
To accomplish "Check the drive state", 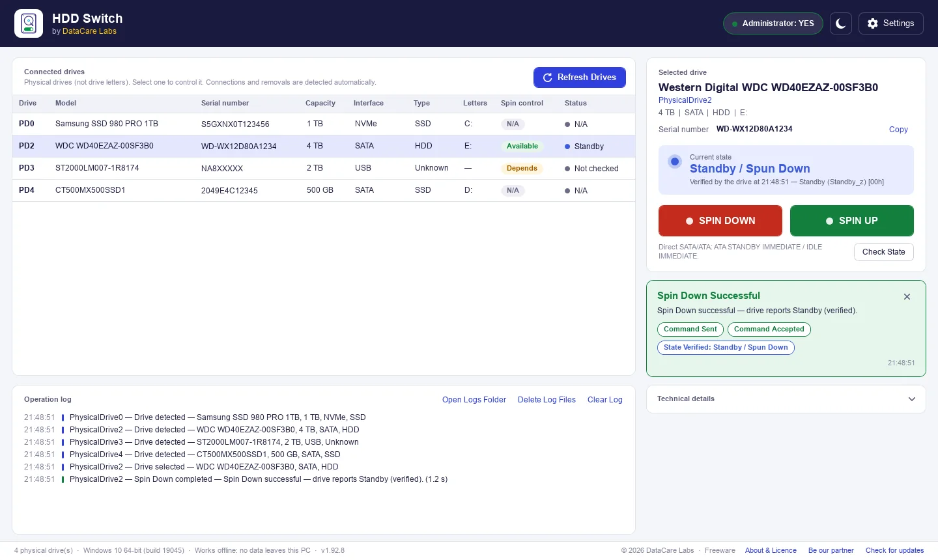I will [x=884, y=252].
